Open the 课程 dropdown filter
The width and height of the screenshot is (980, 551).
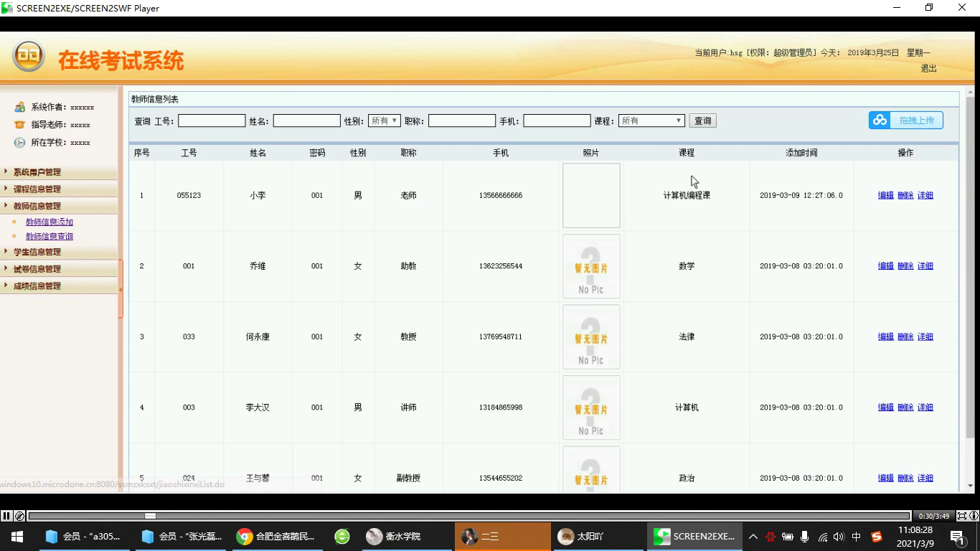coord(651,121)
